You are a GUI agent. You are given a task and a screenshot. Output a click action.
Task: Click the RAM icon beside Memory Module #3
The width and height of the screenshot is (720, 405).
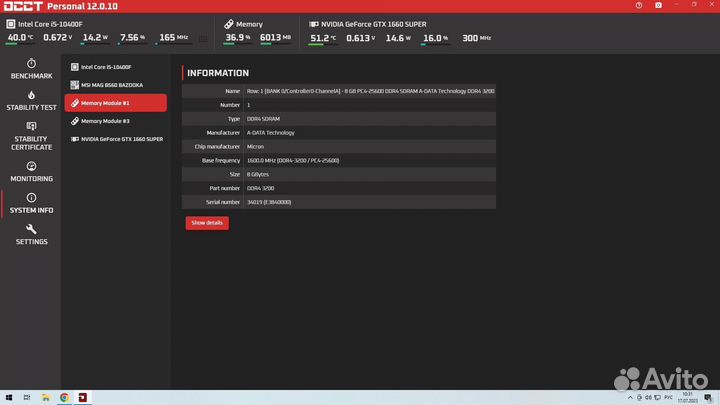click(x=74, y=121)
